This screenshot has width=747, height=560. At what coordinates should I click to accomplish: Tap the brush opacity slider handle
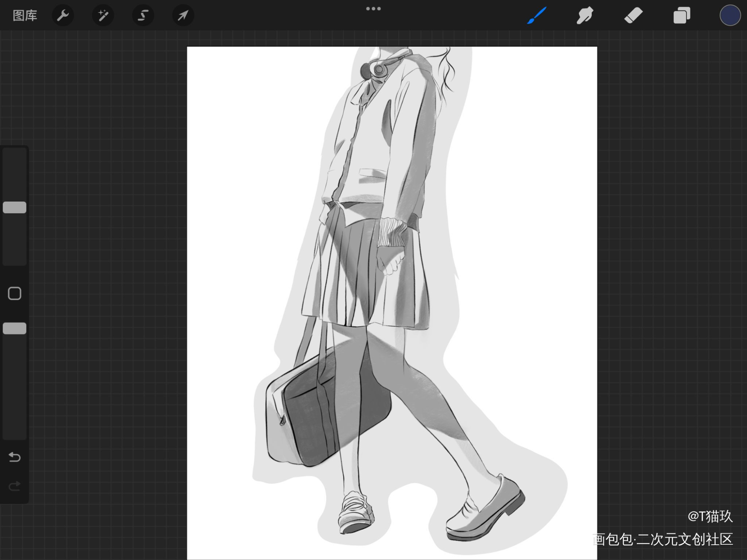tap(15, 328)
